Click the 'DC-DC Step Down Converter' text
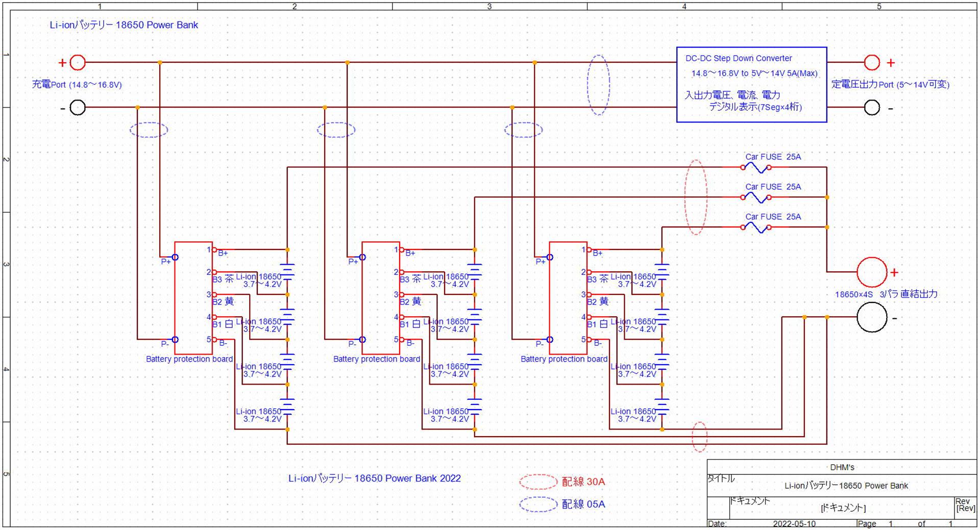The width and height of the screenshot is (980, 530). pyautogui.click(x=739, y=58)
